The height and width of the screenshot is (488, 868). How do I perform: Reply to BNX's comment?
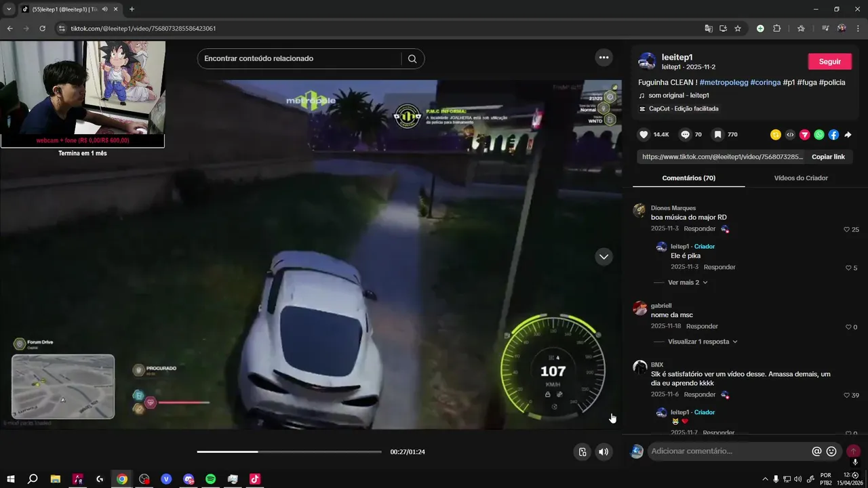pos(699,394)
